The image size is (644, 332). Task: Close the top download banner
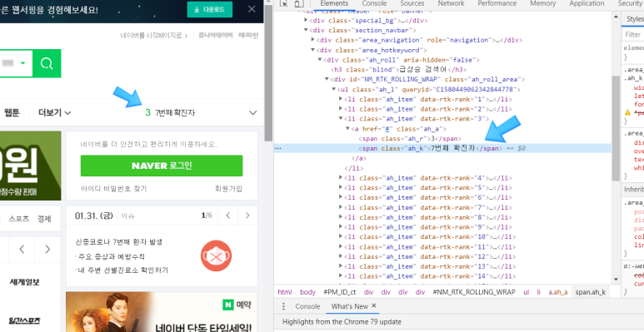click(252, 9)
